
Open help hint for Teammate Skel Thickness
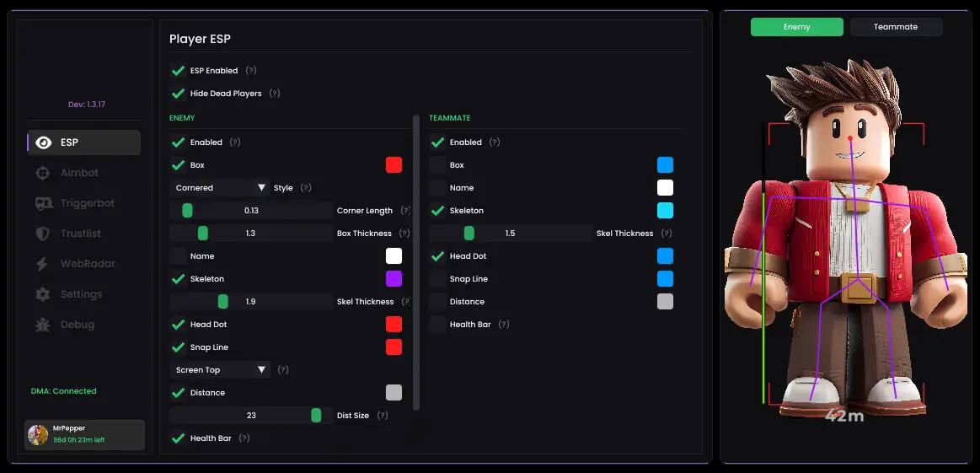pos(667,234)
